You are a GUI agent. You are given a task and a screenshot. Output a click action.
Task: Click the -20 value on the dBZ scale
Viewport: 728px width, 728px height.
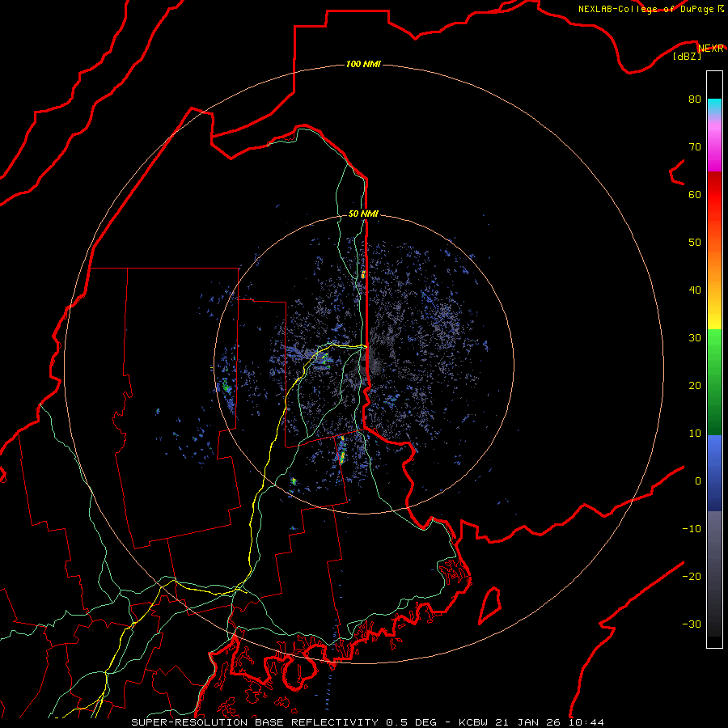[x=692, y=576]
